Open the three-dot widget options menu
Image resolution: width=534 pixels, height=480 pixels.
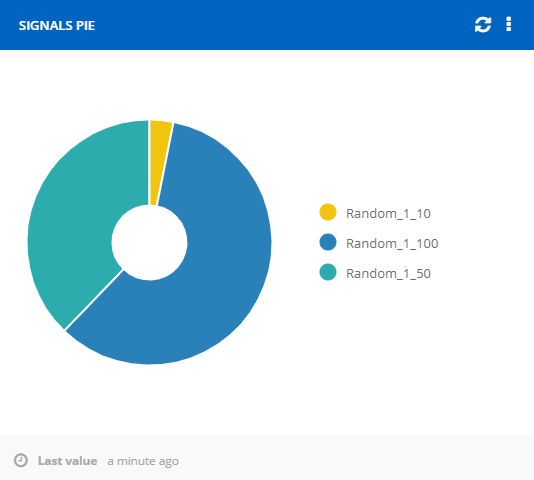508,24
